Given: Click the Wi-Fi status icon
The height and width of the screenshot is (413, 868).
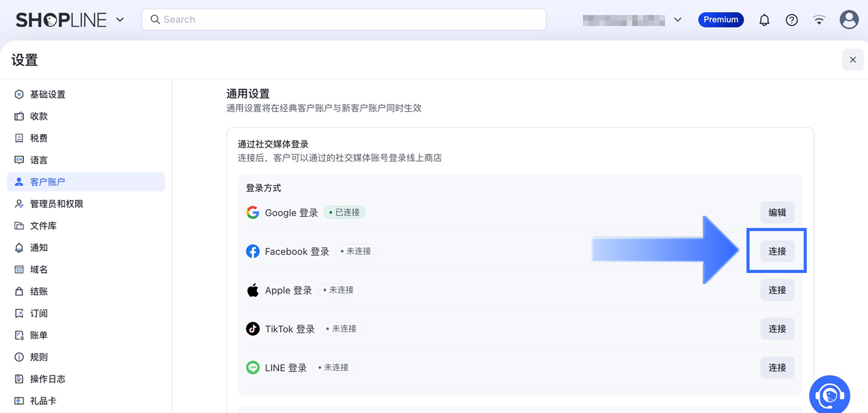Looking at the screenshot, I should coord(819,20).
